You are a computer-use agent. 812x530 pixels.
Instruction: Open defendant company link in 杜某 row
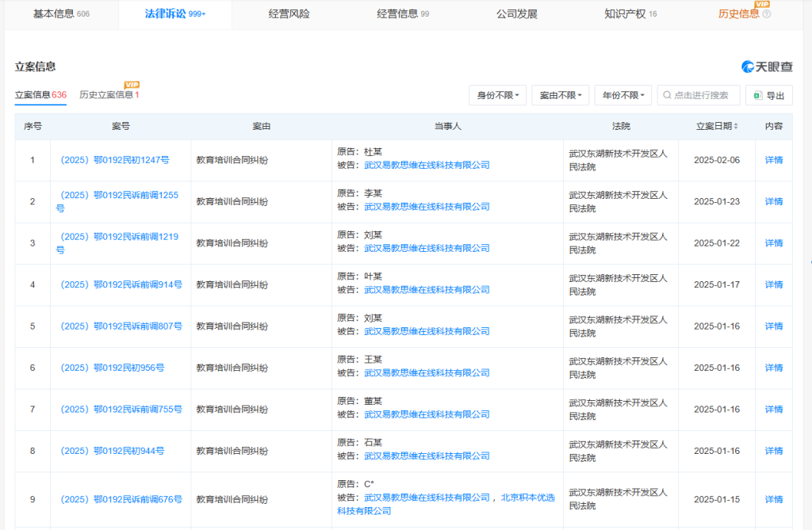(427, 165)
